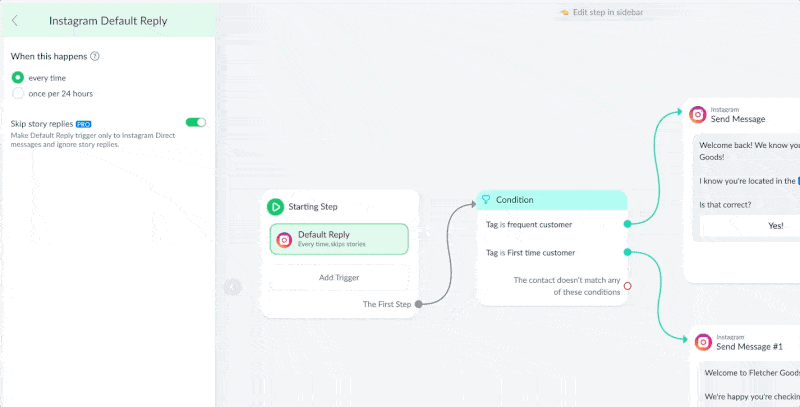Click the Condition filter icon
This screenshot has width=800, height=407.
click(x=486, y=199)
